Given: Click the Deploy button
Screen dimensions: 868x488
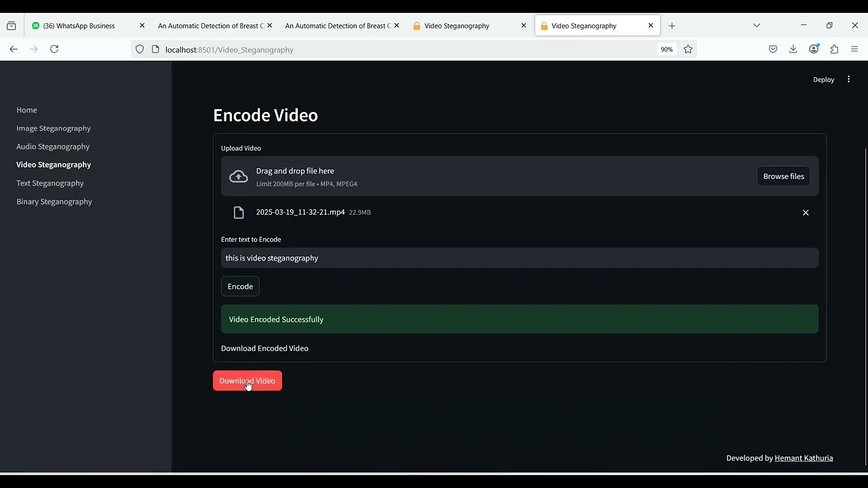Looking at the screenshot, I should click(823, 79).
